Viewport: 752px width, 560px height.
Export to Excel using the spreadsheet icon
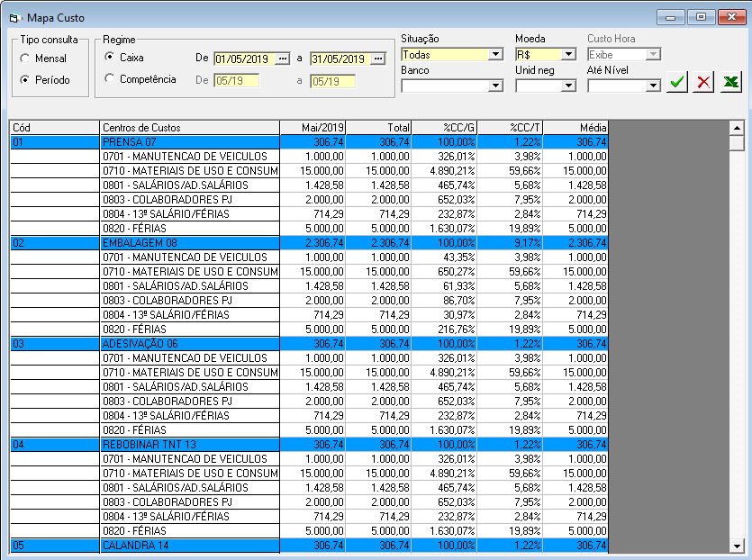coord(731,82)
